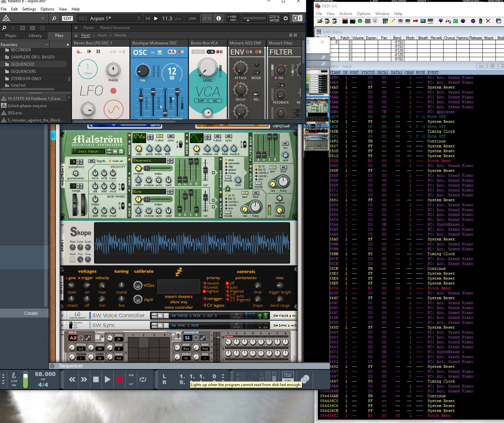Image resolution: width=504 pixels, height=423 pixels.
Task: Click MIDI-OX blue funnel filter icon
Action: tap(441, 21)
